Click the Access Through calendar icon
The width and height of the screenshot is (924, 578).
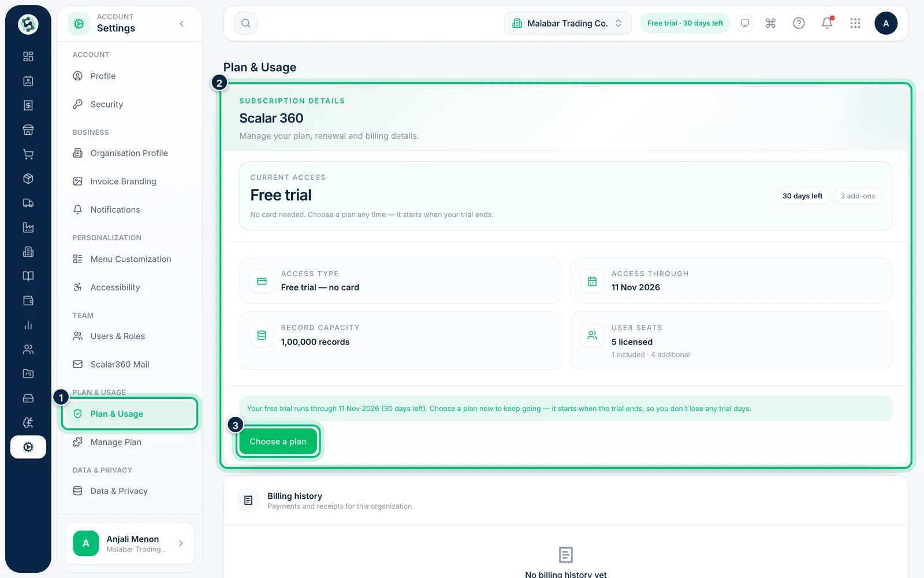[x=592, y=281]
